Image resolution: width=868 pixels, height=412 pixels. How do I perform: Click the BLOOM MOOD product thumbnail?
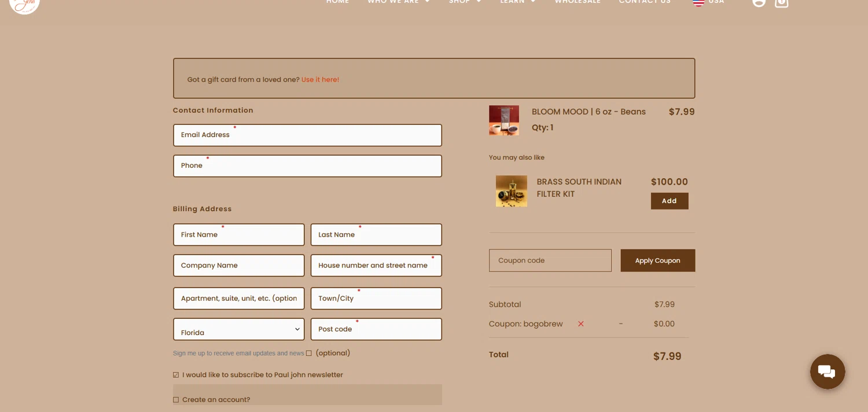[x=503, y=120]
